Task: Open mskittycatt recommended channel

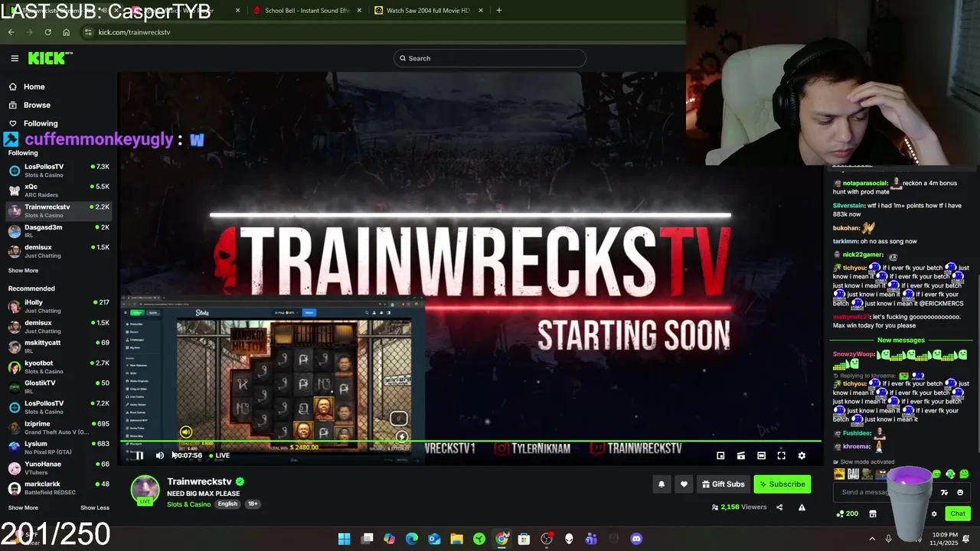Action: [59, 346]
